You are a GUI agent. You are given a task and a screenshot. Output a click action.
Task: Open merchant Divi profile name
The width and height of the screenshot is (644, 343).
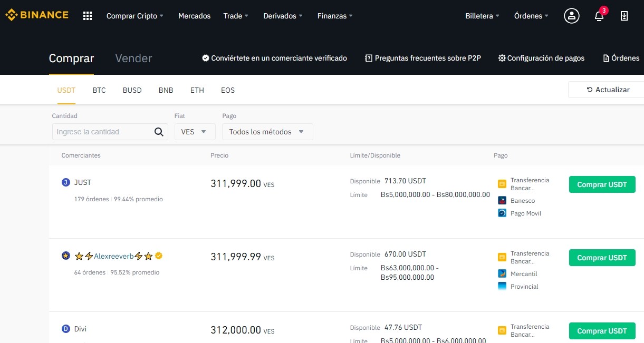80,329
